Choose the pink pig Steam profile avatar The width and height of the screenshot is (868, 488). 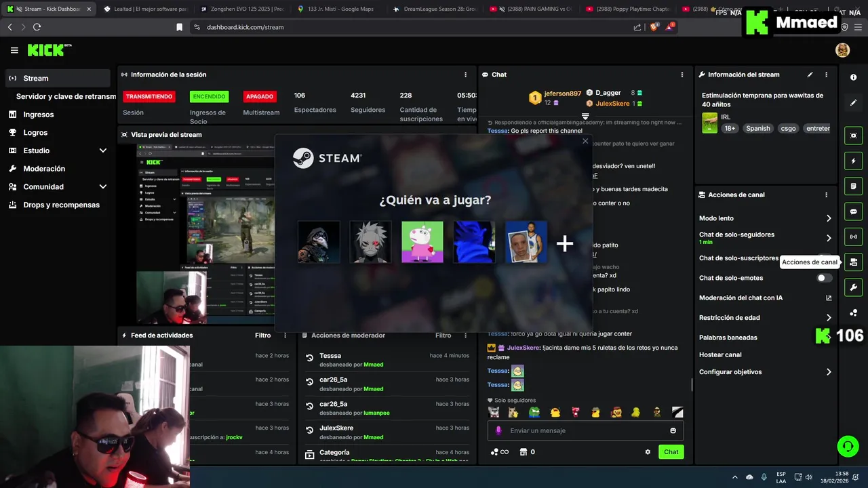[422, 242]
